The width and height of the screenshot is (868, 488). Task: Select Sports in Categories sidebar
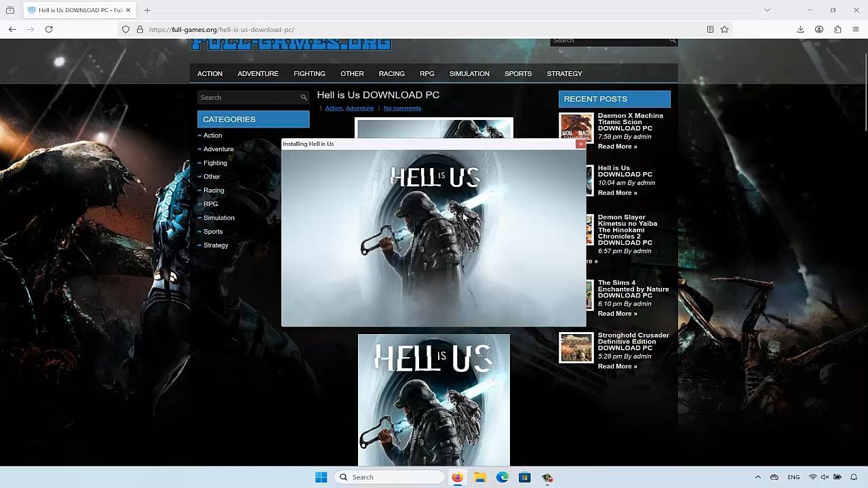click(213, 232)
